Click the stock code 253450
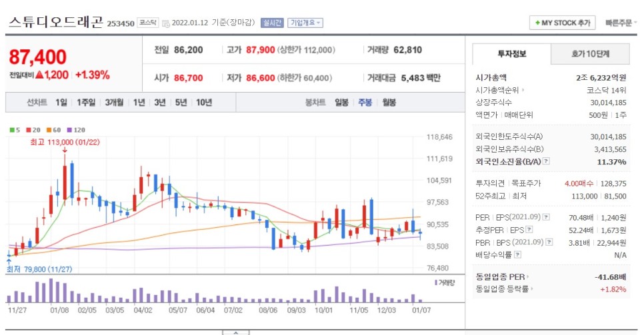Screen dimensions: 644x335 click(121, 24)
